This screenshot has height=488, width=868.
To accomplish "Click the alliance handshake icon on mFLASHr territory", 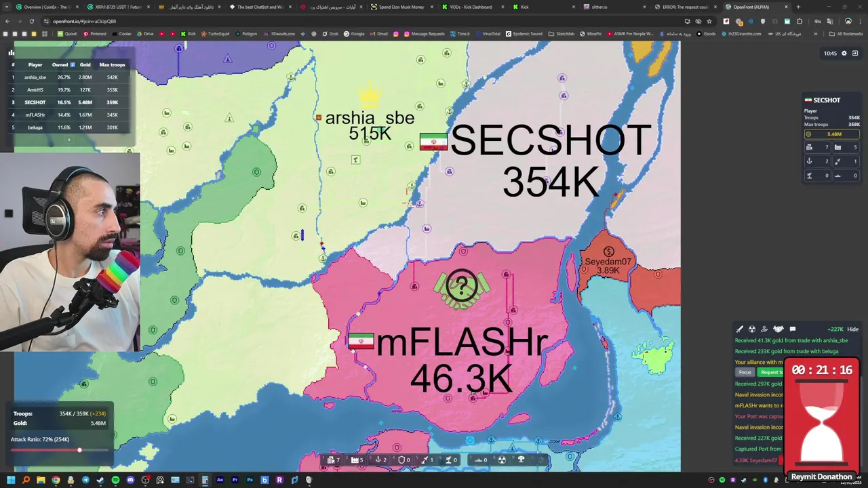I will [461, 288].
